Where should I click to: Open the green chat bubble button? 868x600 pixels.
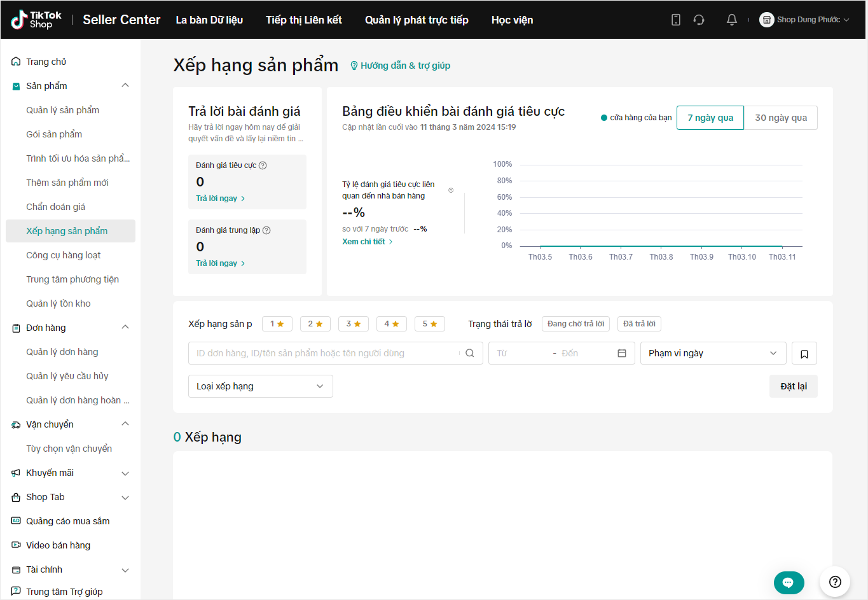pyautogui.click(x=789, y=582)
